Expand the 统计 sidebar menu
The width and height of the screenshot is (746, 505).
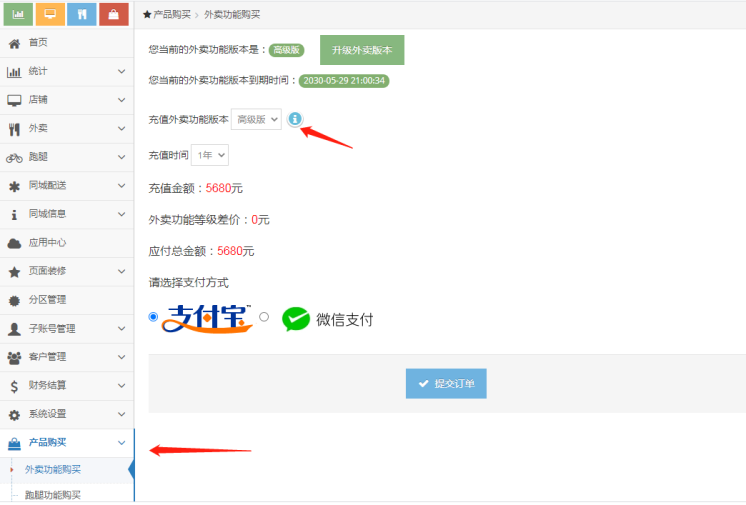(66, 72)
